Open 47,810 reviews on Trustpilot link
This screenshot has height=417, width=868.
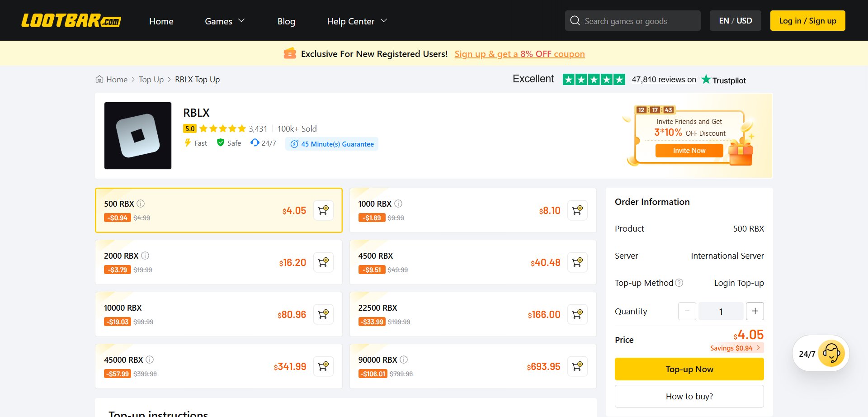[x=664, y=80]
